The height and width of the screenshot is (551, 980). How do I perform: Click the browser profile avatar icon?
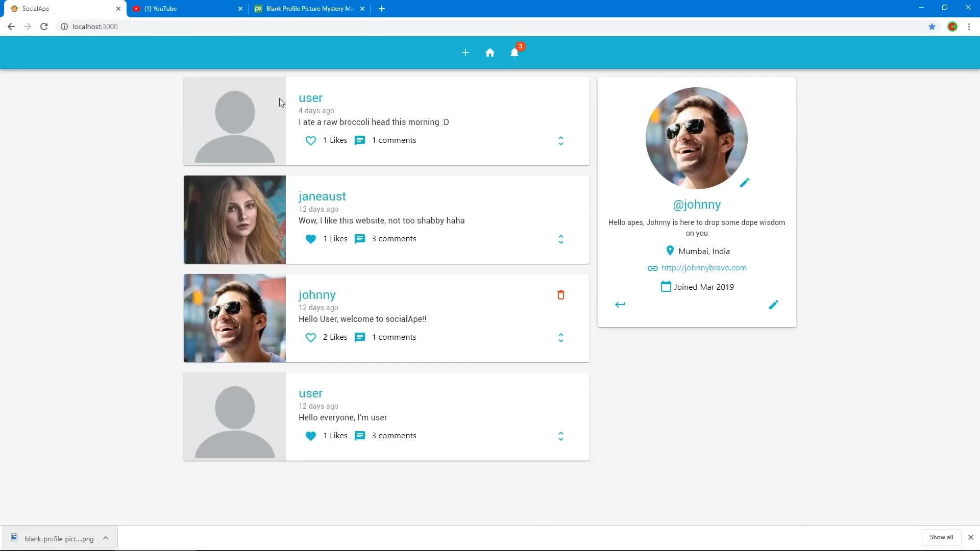[952, 27]
